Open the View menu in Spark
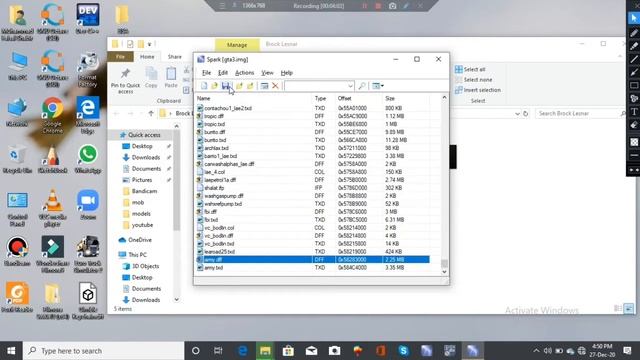 [267, 73]
